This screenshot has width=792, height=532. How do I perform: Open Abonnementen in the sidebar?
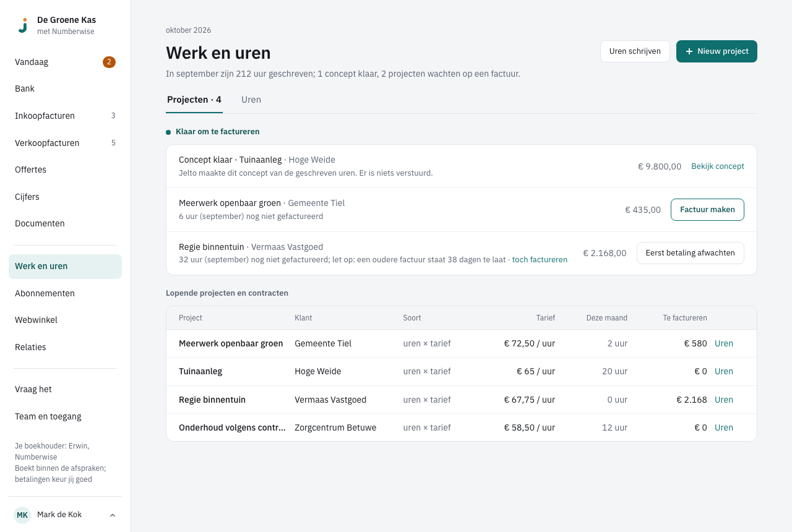click(65, 293)
